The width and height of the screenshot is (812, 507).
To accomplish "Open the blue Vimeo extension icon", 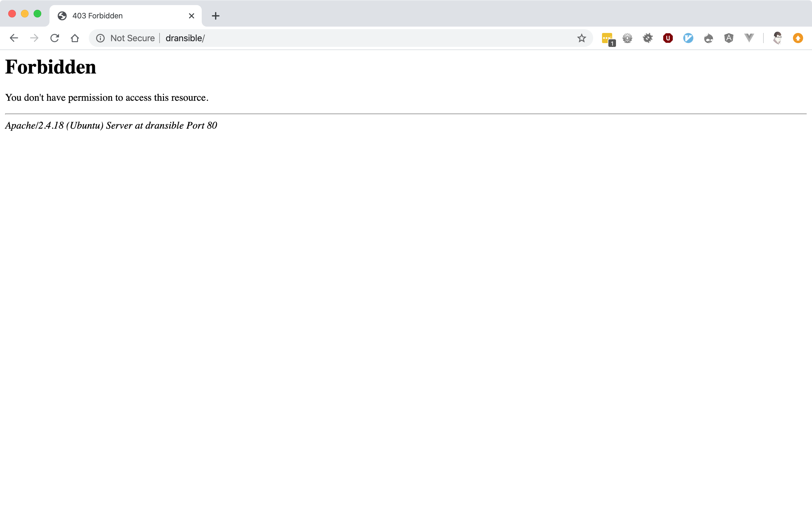I will point(688,38).
